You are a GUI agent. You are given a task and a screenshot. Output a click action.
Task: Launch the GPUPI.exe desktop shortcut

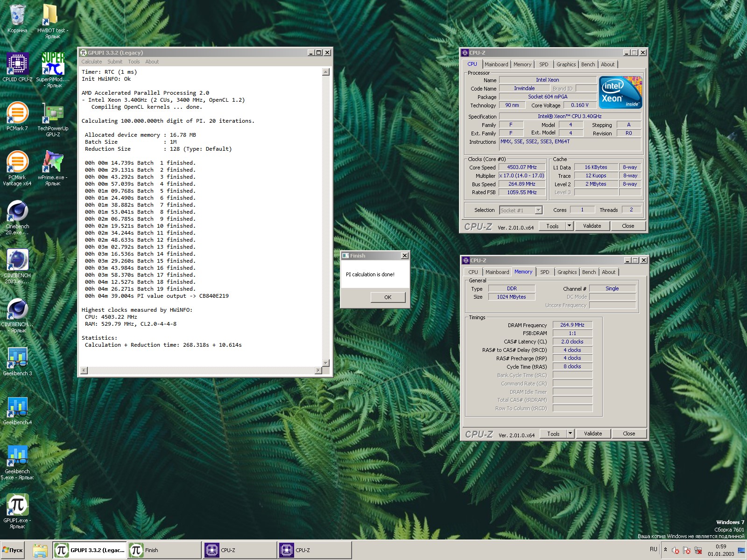point(17,511)
